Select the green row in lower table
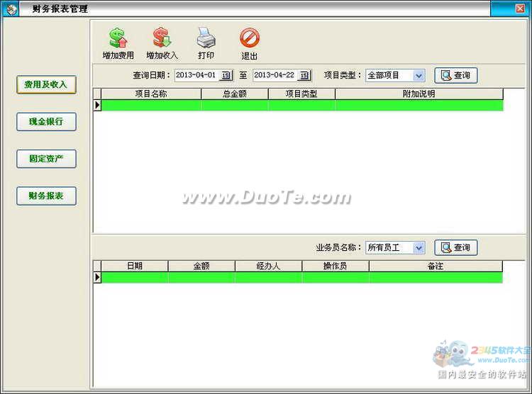The height and width of the screenshot is (394, 532). coord(301,277)
